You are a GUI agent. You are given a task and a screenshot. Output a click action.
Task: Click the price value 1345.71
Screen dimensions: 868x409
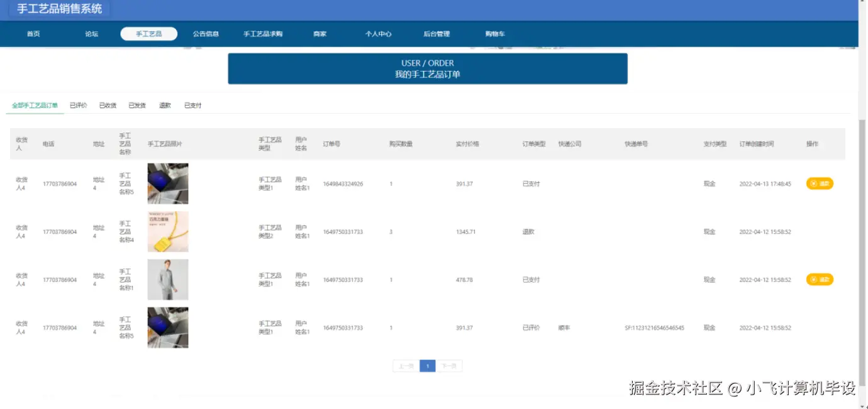465,232
